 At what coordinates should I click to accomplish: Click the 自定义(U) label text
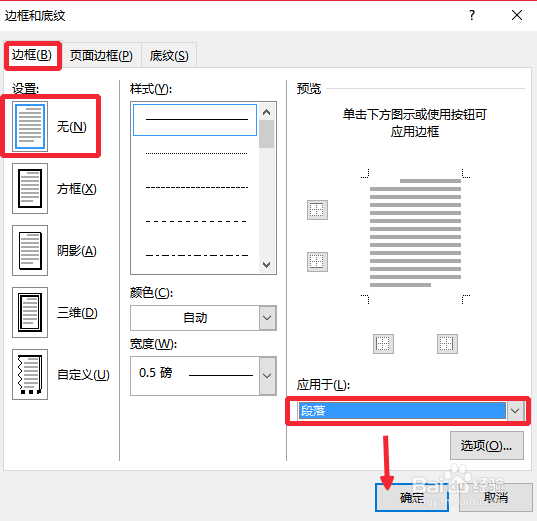(83, 375)
